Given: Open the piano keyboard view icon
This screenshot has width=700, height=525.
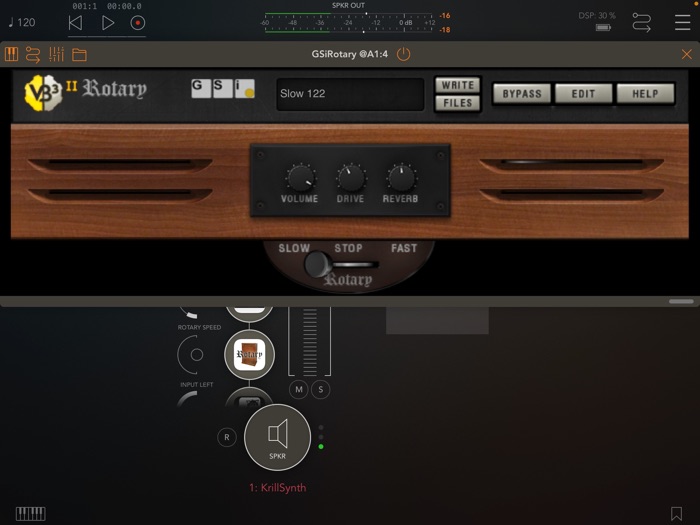Looking at the screenshot, I should [12, 54].
